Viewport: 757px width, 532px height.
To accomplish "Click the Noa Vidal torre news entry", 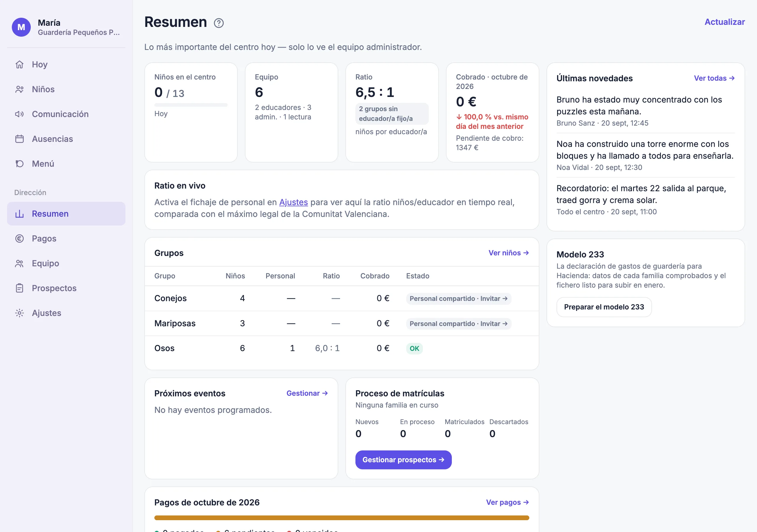I will click(645, 155).
